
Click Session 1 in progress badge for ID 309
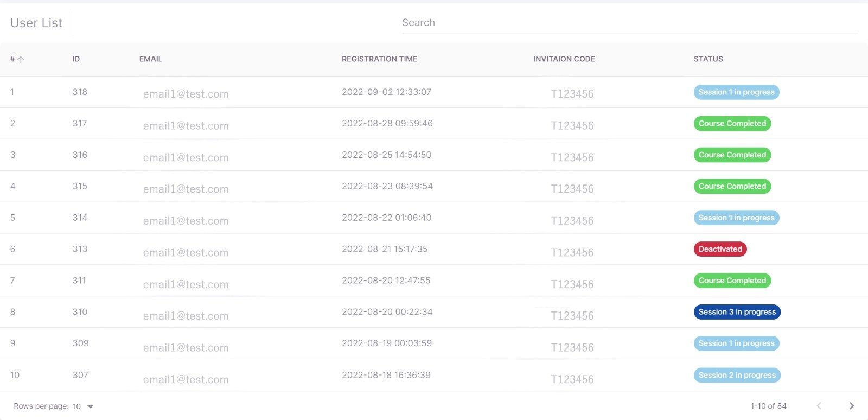tap(736, 343)
